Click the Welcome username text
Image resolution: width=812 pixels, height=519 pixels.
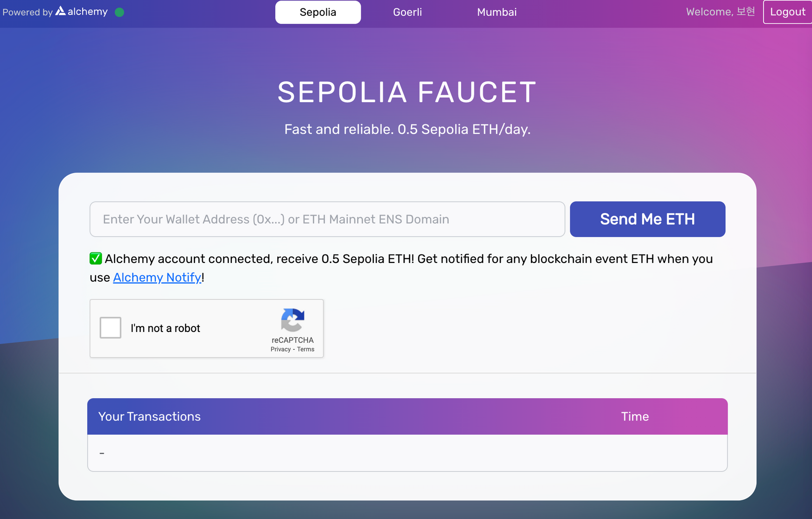coord(720,12)
